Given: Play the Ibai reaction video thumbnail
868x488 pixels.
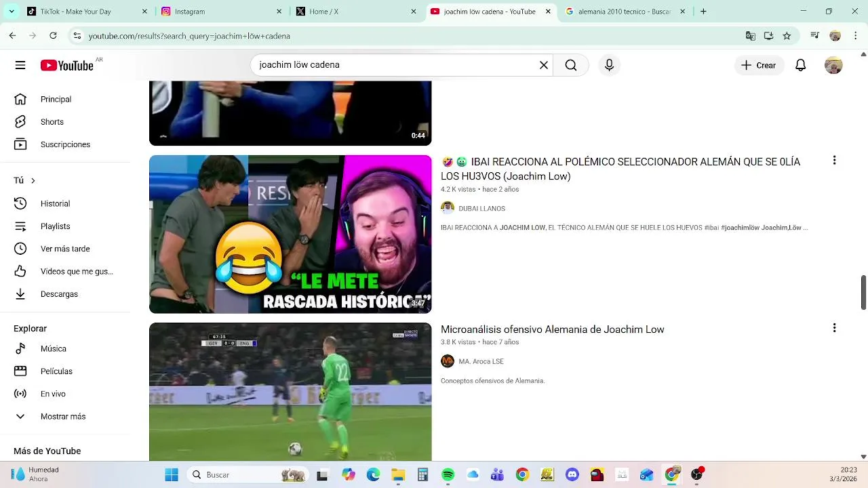Looking at the screenshot, I should pyautogui.click(x=290, y=235).
